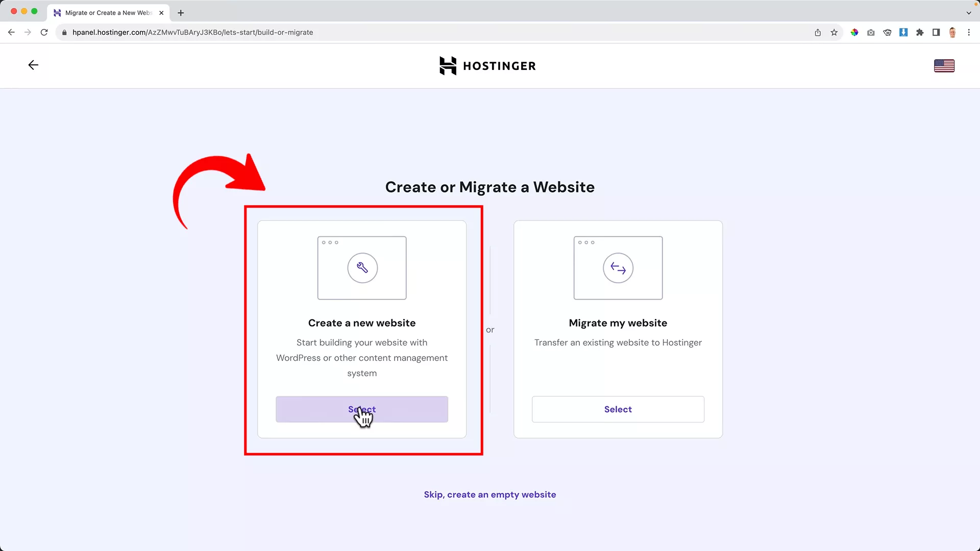This screenshot has width=980, height=551.
Task: Open the language selector with US flag
Action: (x=944, y=65)
